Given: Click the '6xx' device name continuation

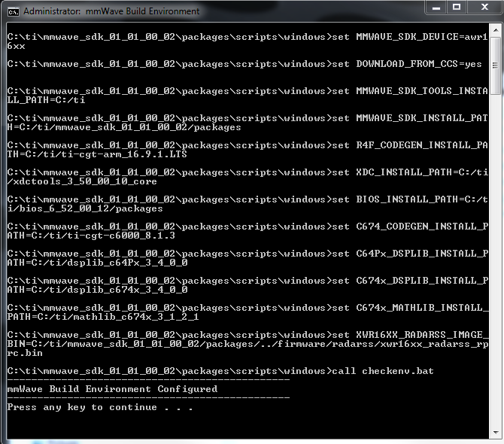Looking at the screenshot, I should pos(16,46).
